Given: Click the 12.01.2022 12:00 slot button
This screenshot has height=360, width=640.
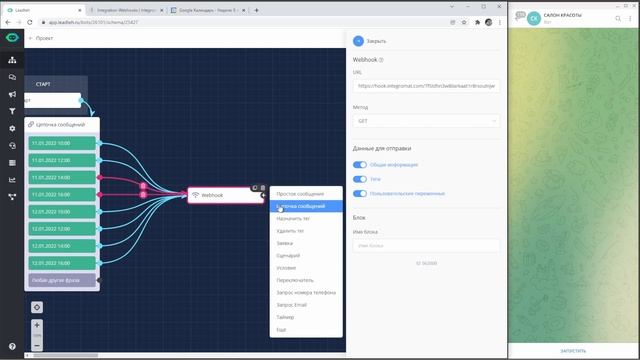Looking at the screenshot, I should (62, 229).
